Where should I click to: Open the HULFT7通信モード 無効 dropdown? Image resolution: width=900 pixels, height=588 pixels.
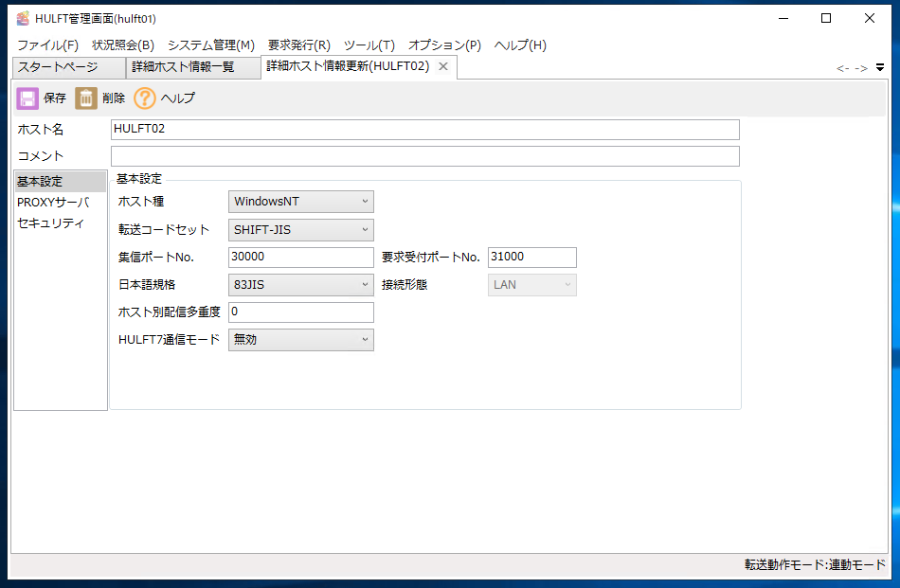coord(300,340)
